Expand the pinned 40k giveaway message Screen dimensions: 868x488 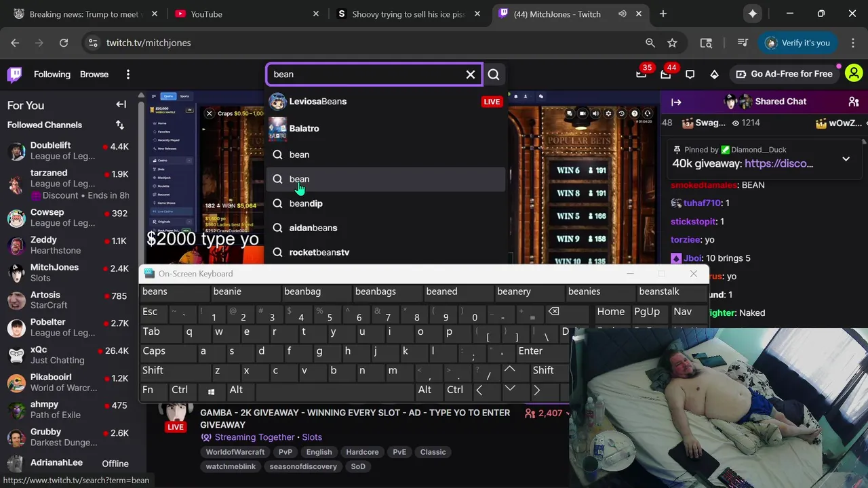coord(846,159)
